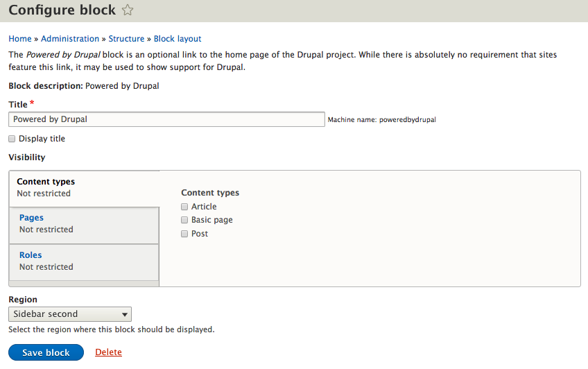Focus the Title text field
This screenshot has height=369, width=588.
pos(166,119)
